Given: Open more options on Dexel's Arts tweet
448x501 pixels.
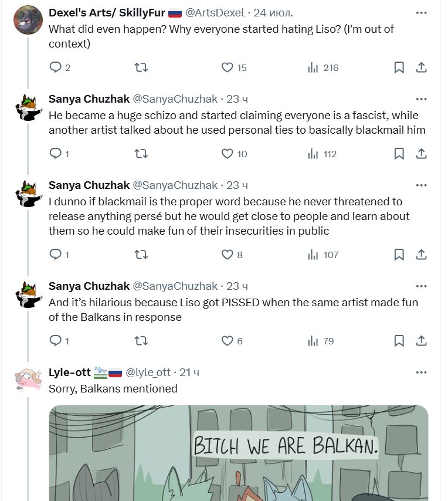Looking at the screenshot, I should pos(421,13).
